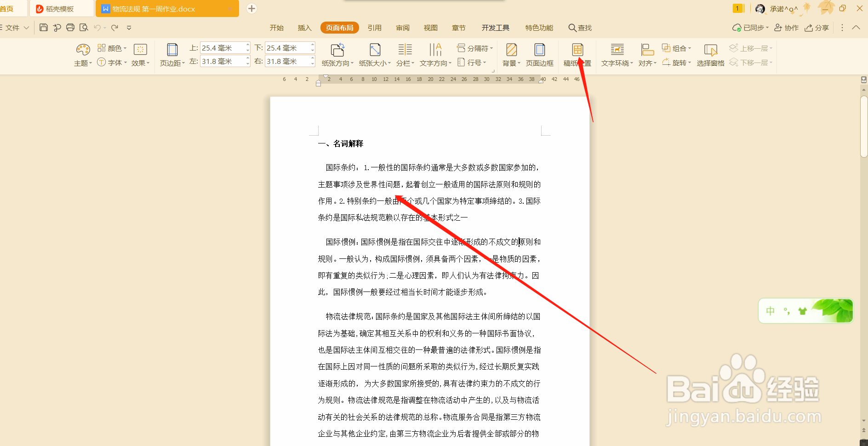Open the Theme palette icon
Image resolution: width=868 pixels, height=446 pixels.
click(x=83, y=50)
